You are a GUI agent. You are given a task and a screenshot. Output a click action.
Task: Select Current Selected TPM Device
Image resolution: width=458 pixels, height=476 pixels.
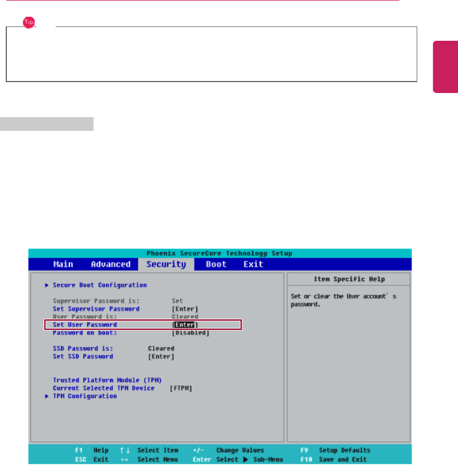point(103,388)
